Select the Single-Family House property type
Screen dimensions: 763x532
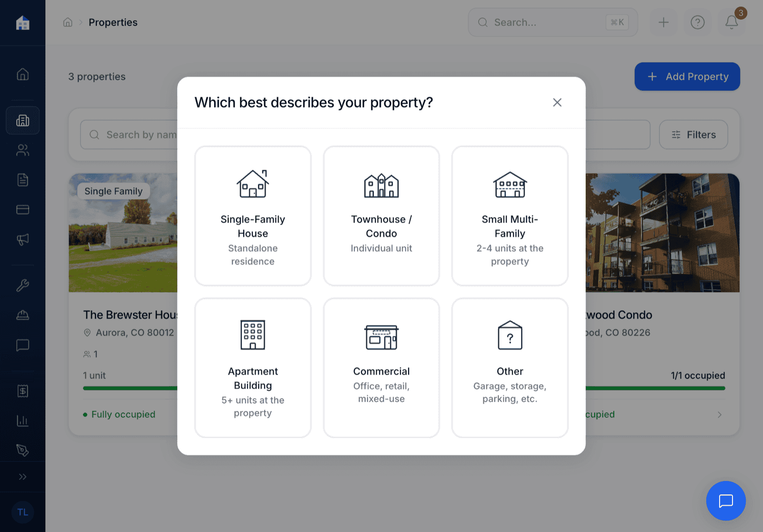click(253, 216)
